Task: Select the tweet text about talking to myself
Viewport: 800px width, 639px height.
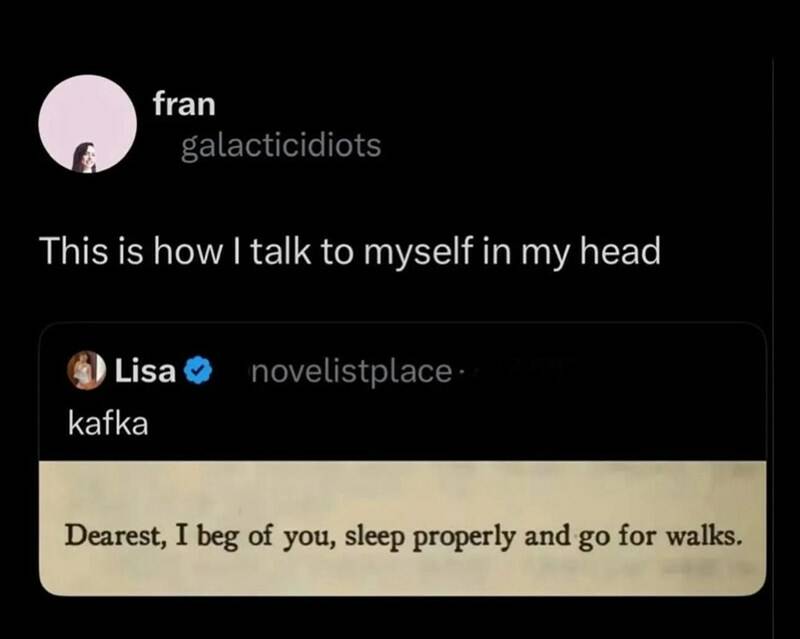Action: pyautogui.click(x=352, y=252)
